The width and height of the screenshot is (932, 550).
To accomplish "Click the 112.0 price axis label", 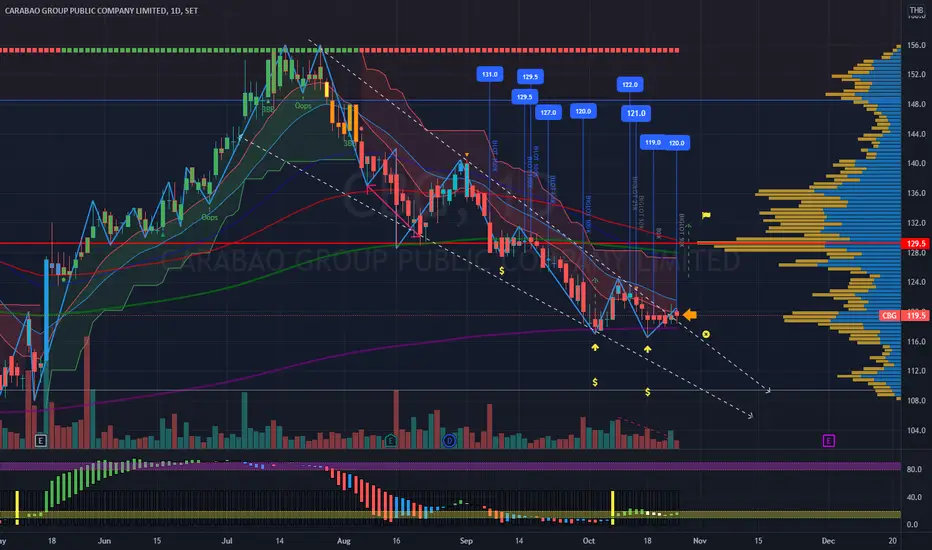I will pos(916,370).
